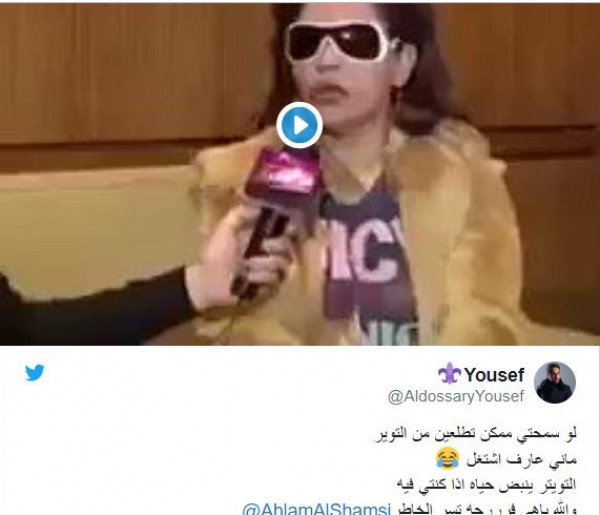
Task: Click the tweet line starting with لو سمحتي
Action: [475, 434]
